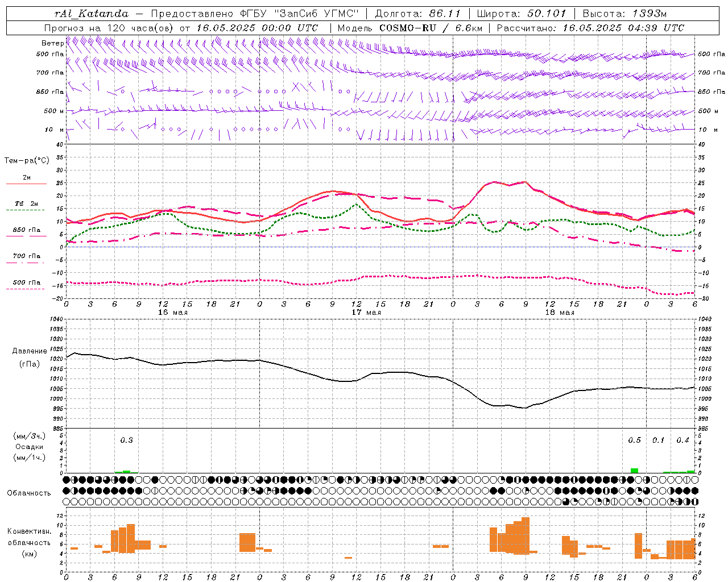Click the Рассчитано: 16.05.2025 04:39 UTC timestamp

[x=590, y=28]
